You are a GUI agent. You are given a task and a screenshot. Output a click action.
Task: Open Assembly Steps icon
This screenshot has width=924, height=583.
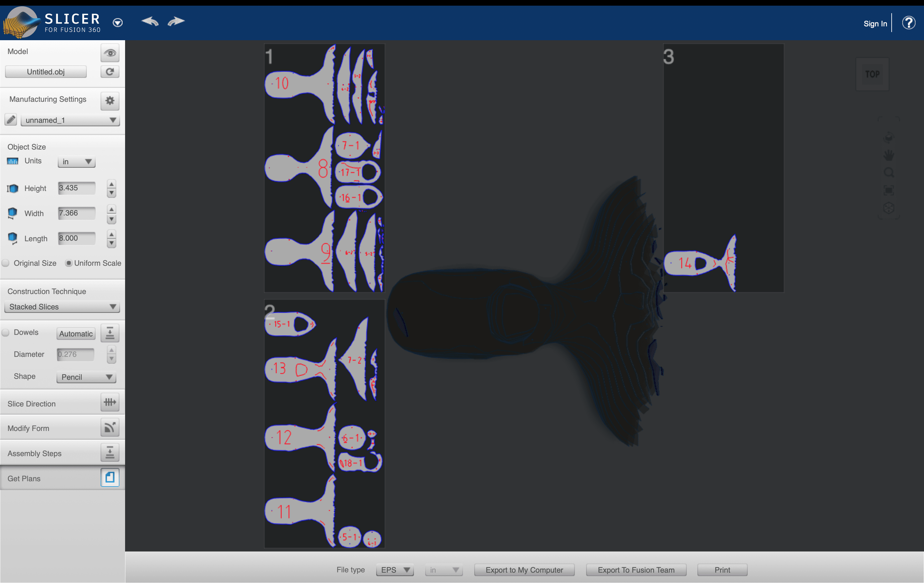tap(110, 453)
